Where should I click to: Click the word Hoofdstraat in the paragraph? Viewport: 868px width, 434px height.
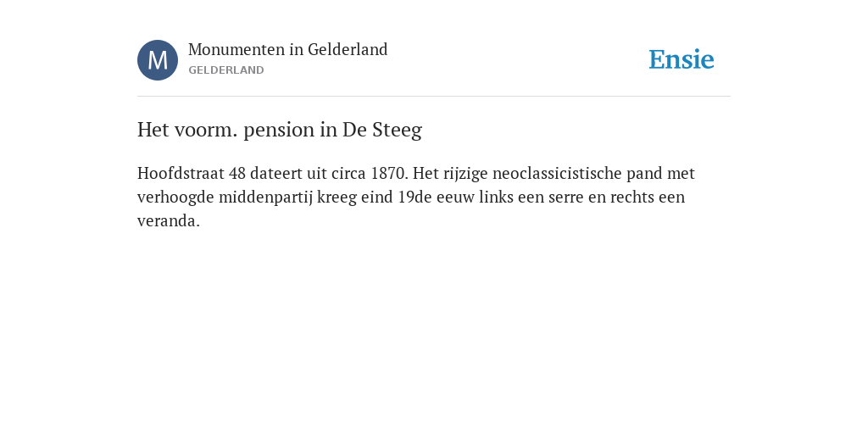(x=181, y=173)
